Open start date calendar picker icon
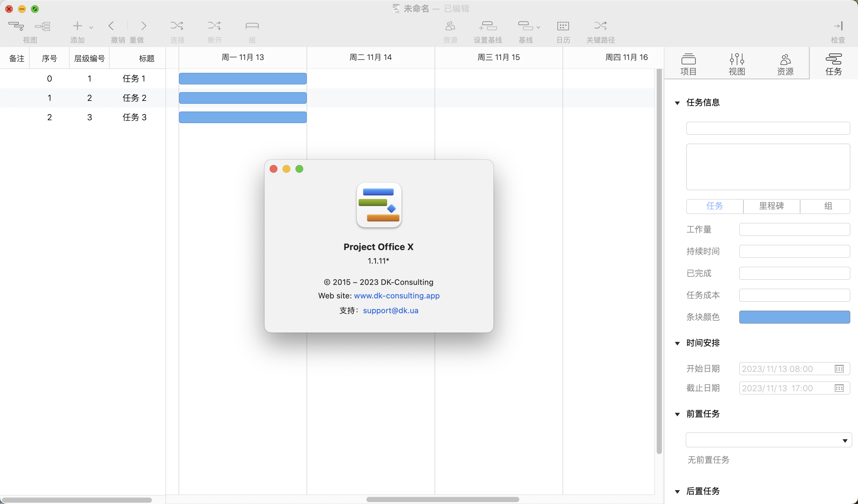Image resolution: width=858 pixels, height=504 pixels. [839, 369]
